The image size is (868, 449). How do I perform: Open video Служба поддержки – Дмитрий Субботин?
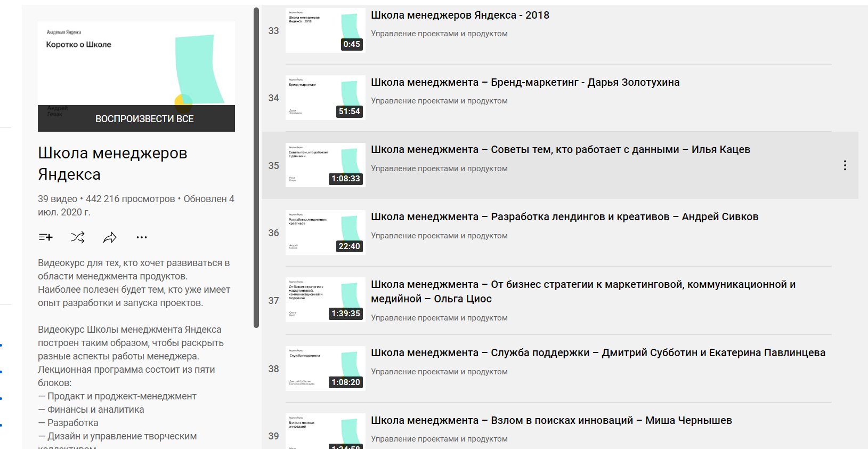pyautogui.click(x=598, y=353)
